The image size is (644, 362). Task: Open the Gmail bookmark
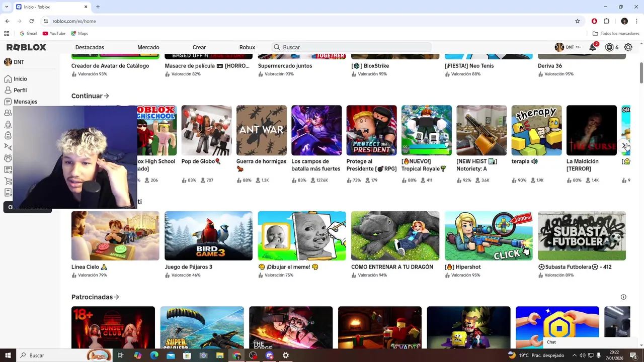[28, 34]
